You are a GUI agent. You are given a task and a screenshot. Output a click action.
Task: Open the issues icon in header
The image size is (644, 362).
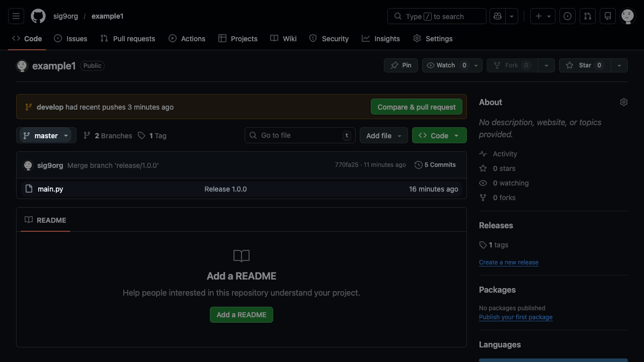(x=568, y=16)
